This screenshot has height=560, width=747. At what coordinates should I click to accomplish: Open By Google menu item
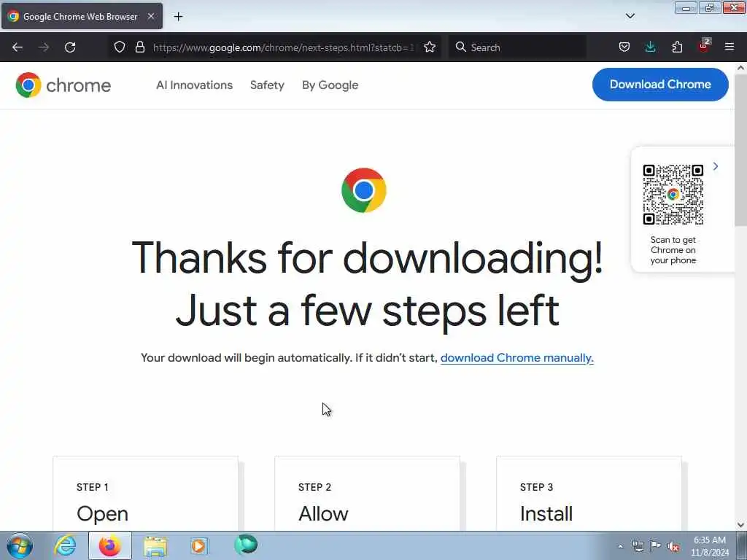(330, 85)
